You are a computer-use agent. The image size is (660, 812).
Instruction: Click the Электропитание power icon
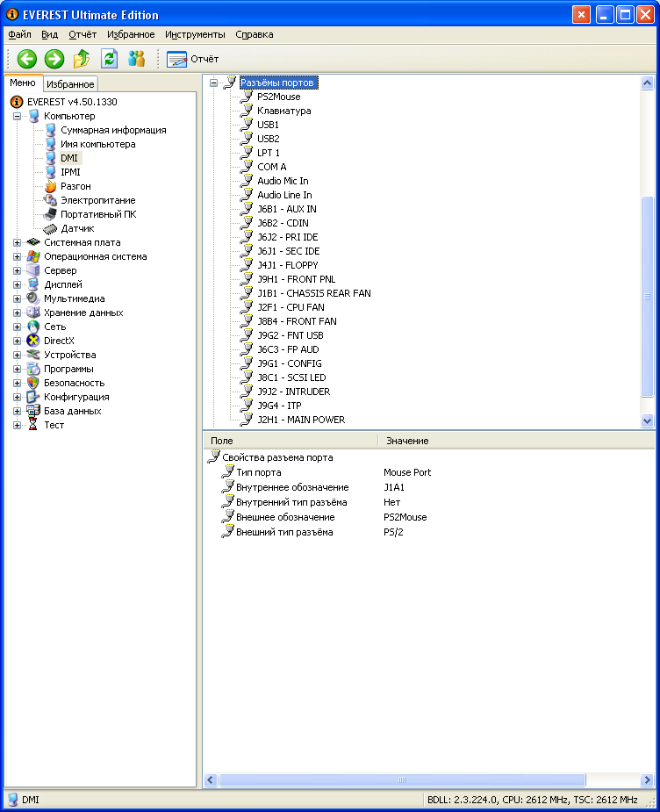[x=50, y=200]
